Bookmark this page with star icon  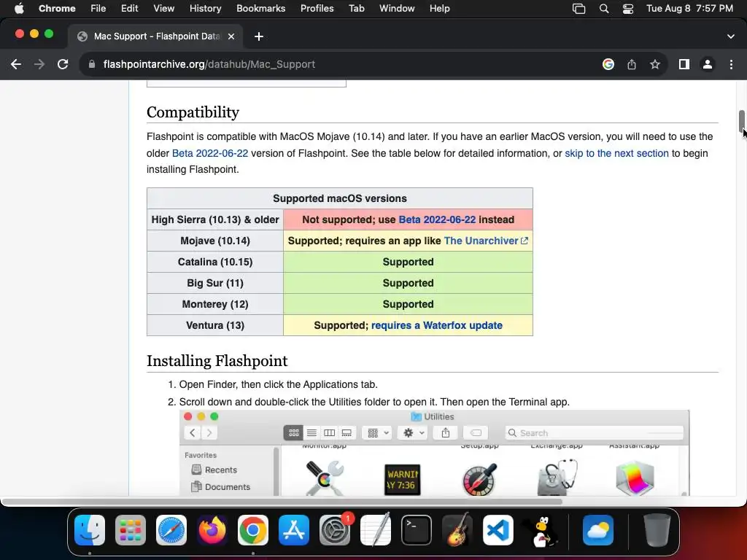pyautogui.click(x=655, y=64)
